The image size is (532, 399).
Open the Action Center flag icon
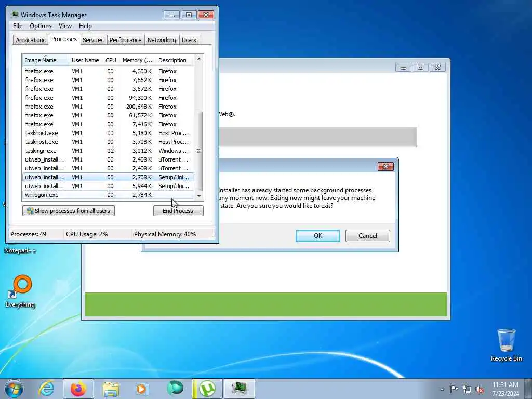454,389
